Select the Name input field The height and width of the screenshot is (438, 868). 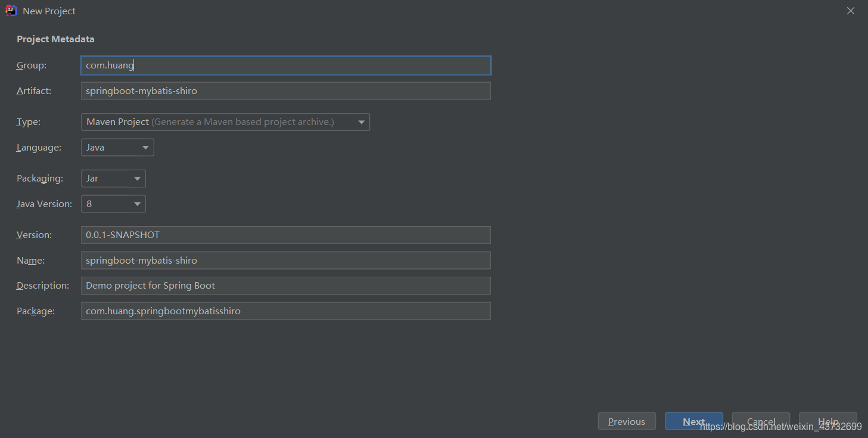(285, 261)
